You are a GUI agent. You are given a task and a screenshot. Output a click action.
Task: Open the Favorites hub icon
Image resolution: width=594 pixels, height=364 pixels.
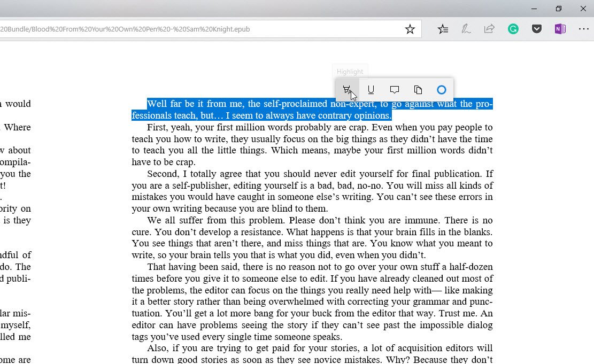click(443, 29)
